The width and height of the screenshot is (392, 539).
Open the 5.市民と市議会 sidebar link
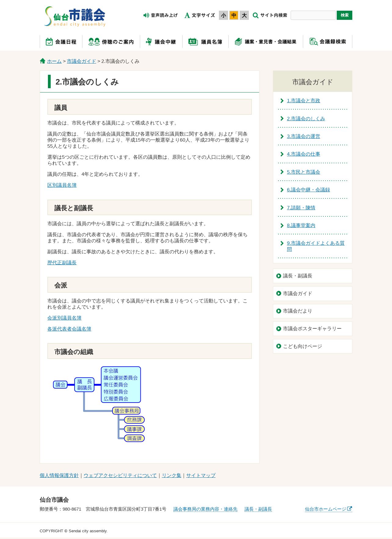click(303, 172)
